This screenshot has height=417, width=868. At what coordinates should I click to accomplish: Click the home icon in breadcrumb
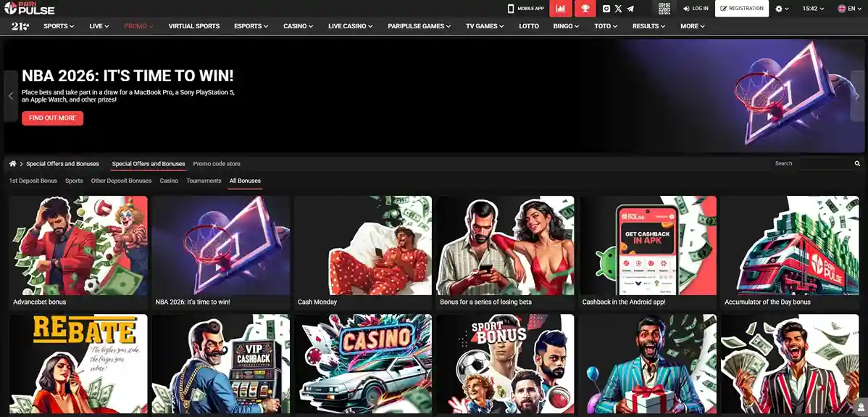point(13,164)
